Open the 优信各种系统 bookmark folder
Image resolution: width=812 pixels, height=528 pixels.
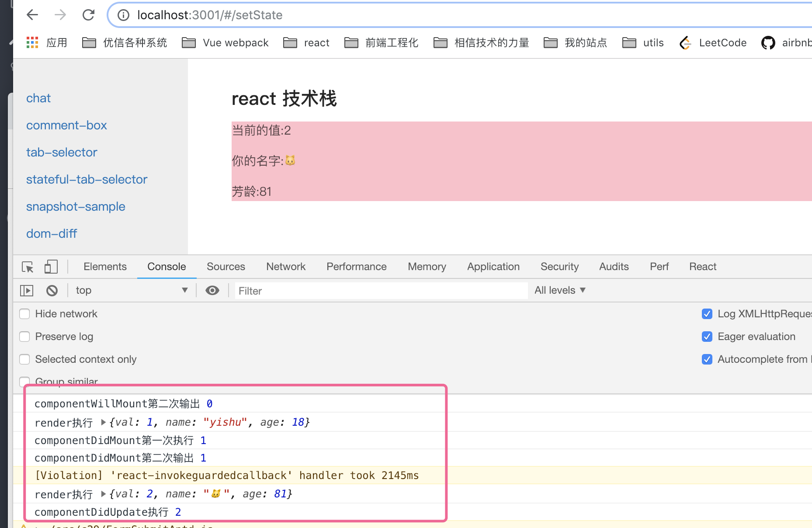tap(125, 42)
